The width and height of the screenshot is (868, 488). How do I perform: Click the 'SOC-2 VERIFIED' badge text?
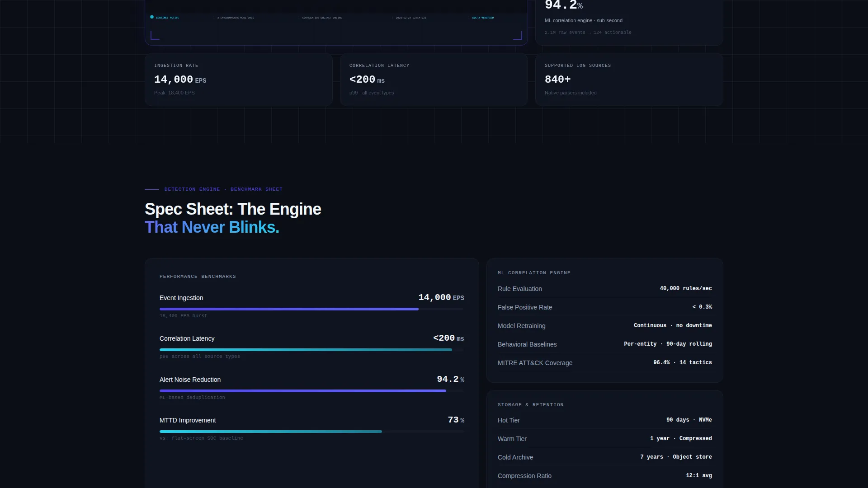tap(483, 18)
